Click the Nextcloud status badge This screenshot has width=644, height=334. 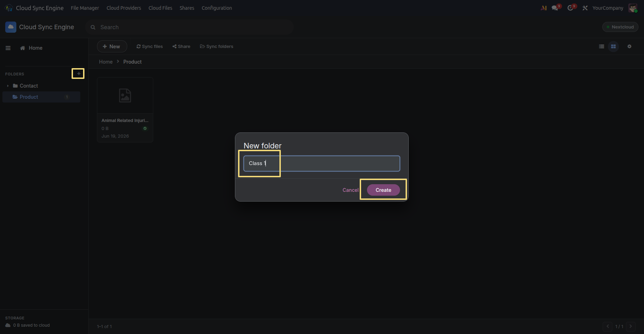[620, 27]
